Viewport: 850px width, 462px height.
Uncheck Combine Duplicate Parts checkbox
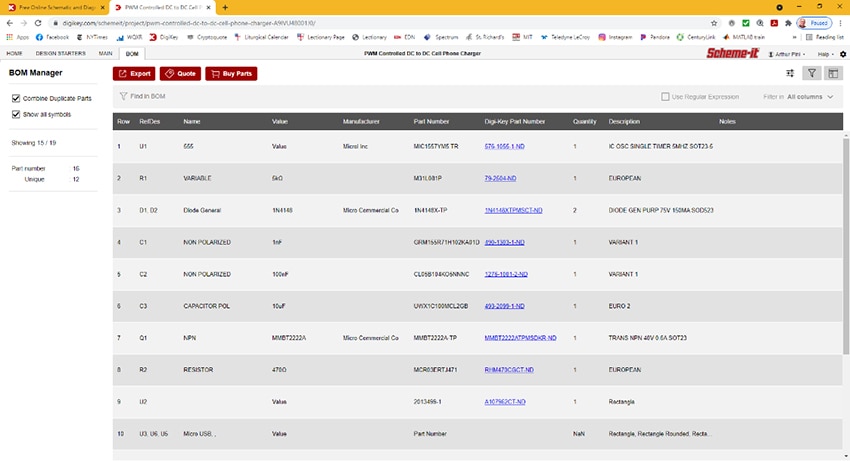click(16, 98)
